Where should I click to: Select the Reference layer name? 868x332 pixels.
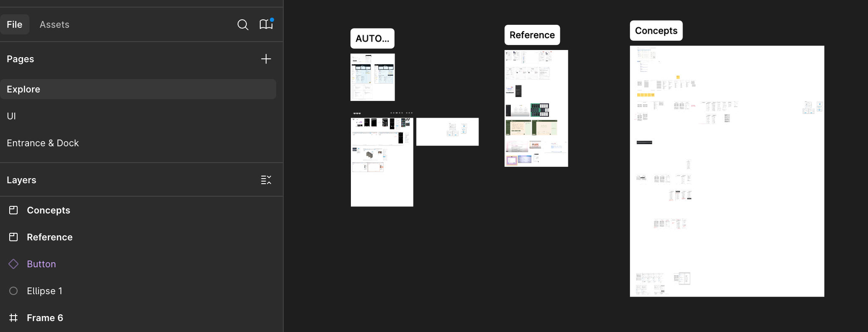(50, 237)
